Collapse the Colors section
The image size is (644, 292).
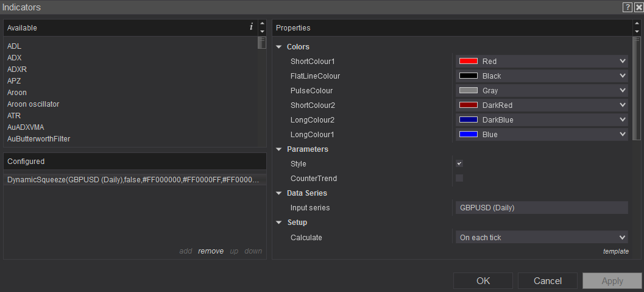(x=279, y=47)
